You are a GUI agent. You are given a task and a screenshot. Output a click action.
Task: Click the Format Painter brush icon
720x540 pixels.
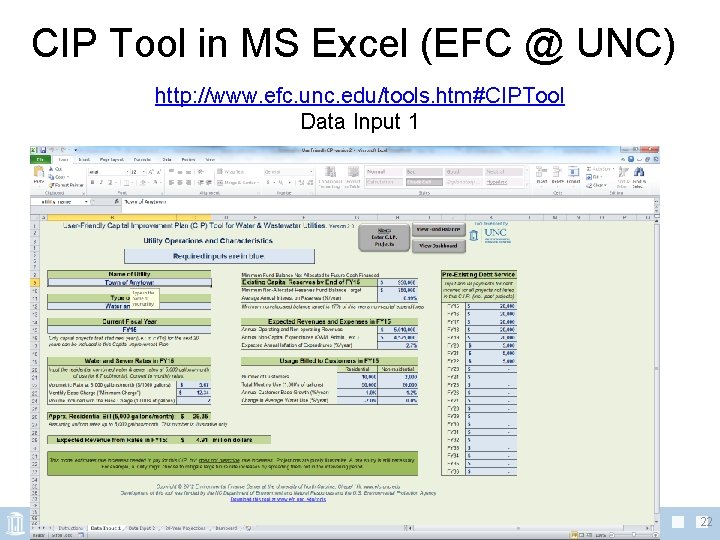(x=53, y=185)
